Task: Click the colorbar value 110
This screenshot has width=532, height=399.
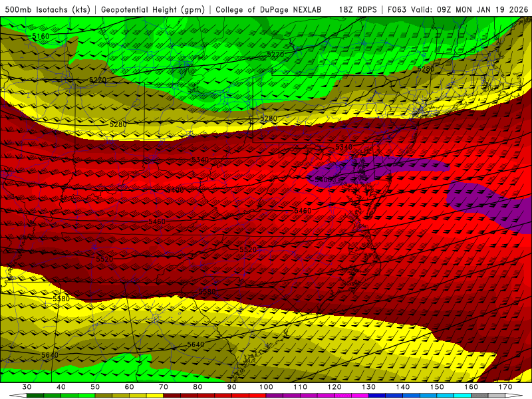Action: click(301, 387)
